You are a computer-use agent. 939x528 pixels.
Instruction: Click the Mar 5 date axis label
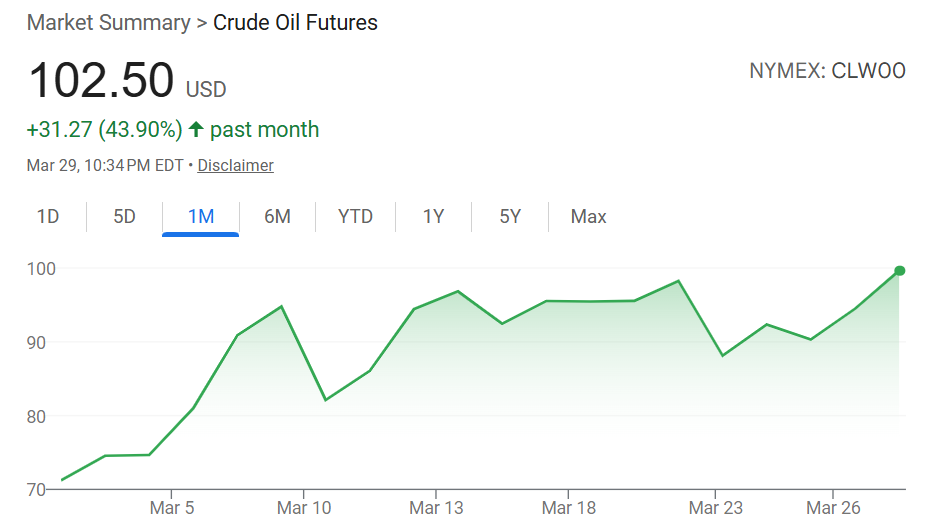coord(172,508)
